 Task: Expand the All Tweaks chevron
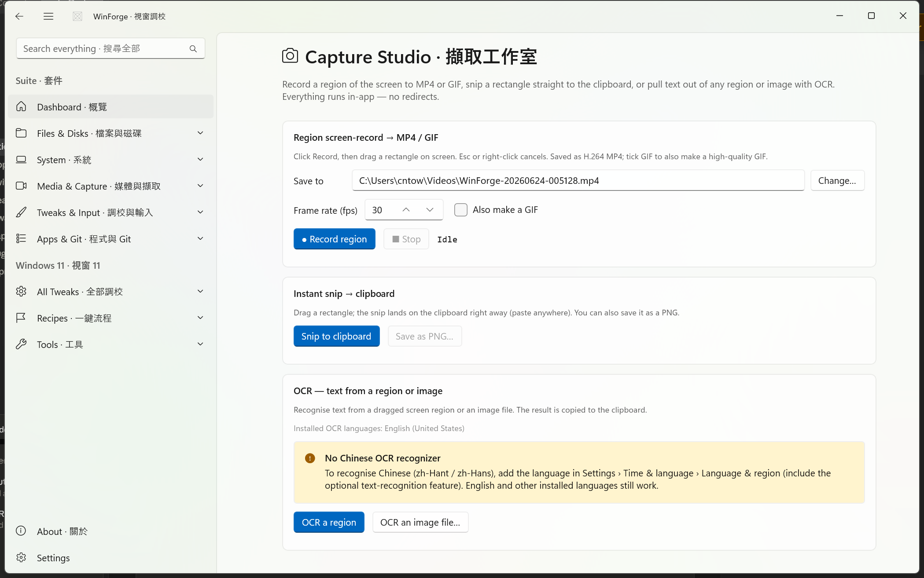click(200, 291)
